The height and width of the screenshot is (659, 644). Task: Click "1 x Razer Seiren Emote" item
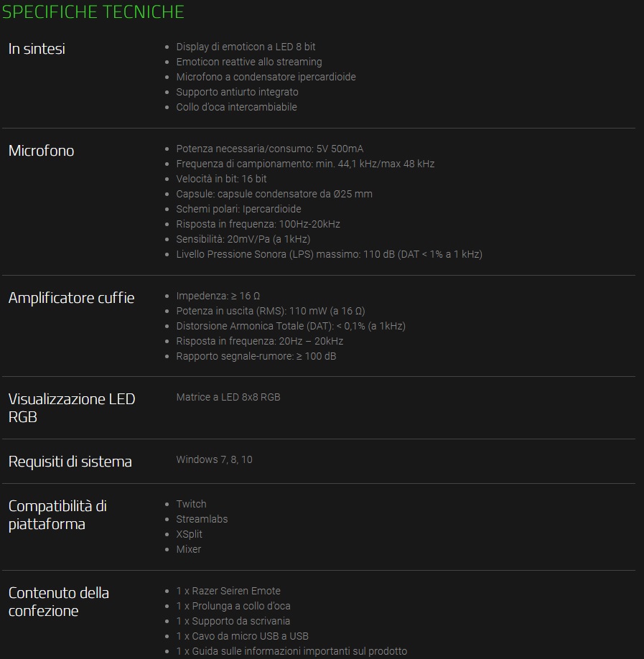228,591
